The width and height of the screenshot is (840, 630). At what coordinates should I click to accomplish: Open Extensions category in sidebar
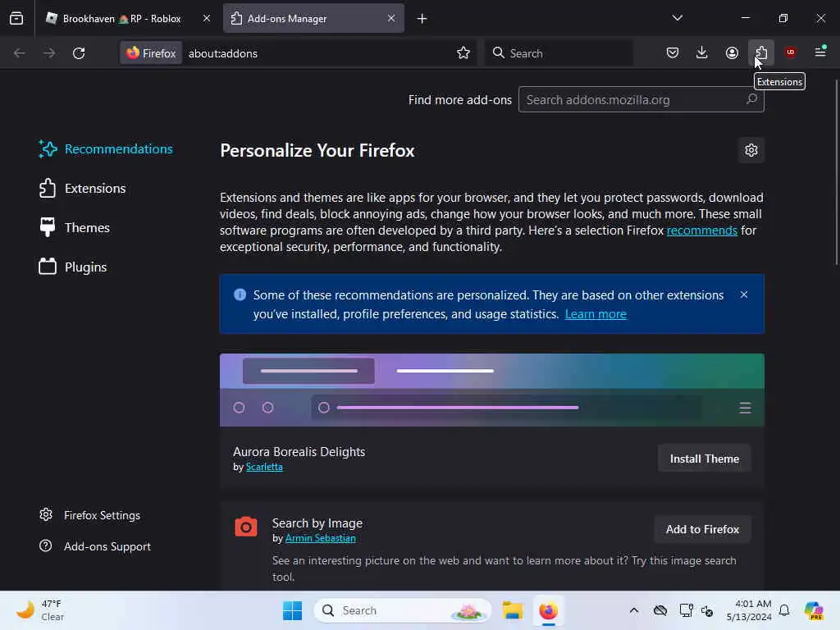(x=83, y=189)
